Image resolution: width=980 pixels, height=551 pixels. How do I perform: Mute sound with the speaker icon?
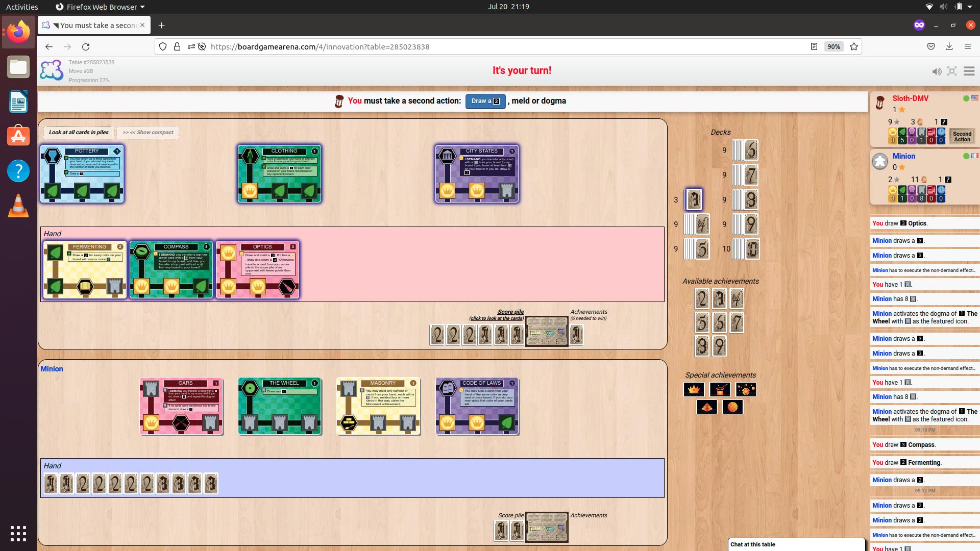click(x=937, y=71)
